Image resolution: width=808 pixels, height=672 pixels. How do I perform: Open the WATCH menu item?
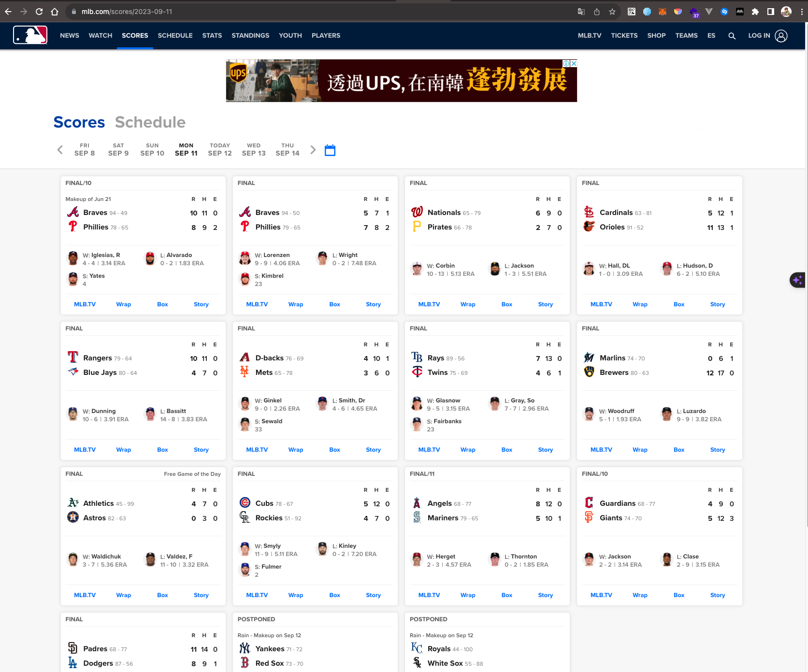(101, 36)
